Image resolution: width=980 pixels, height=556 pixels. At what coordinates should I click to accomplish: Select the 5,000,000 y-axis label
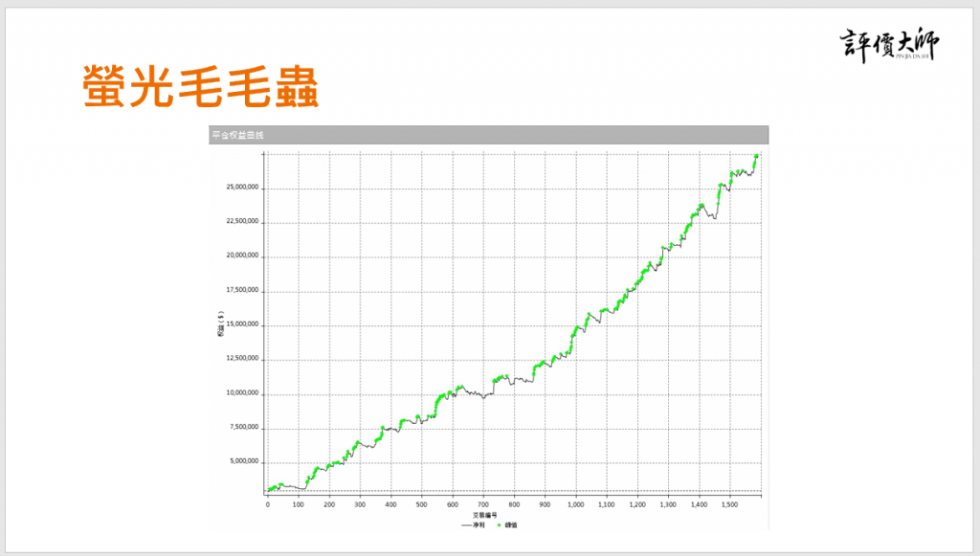point(245,462)
